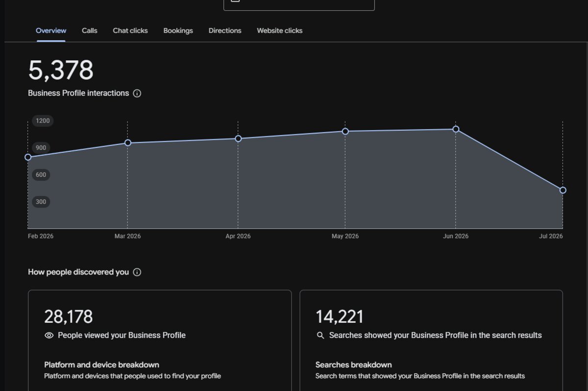Click the magnifier icon beside Searches showed
This screenshot has height=391, width=588.
coord(320,336)
